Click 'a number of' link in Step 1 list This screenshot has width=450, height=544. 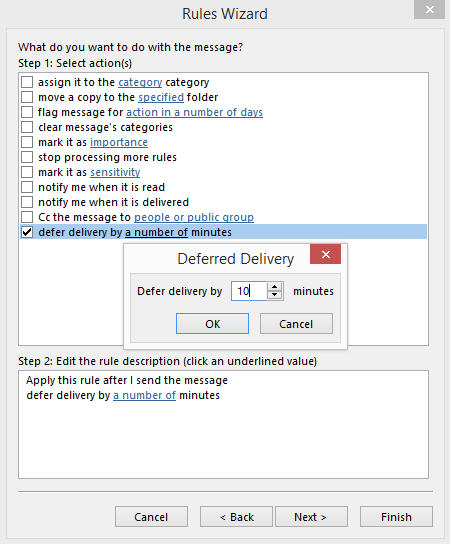[x=156, y=232]
